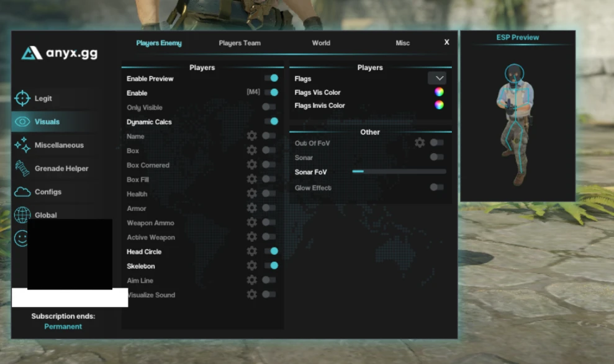Open the World tab
This screenshot has width=614, height=364.
[x=321, y=43]
